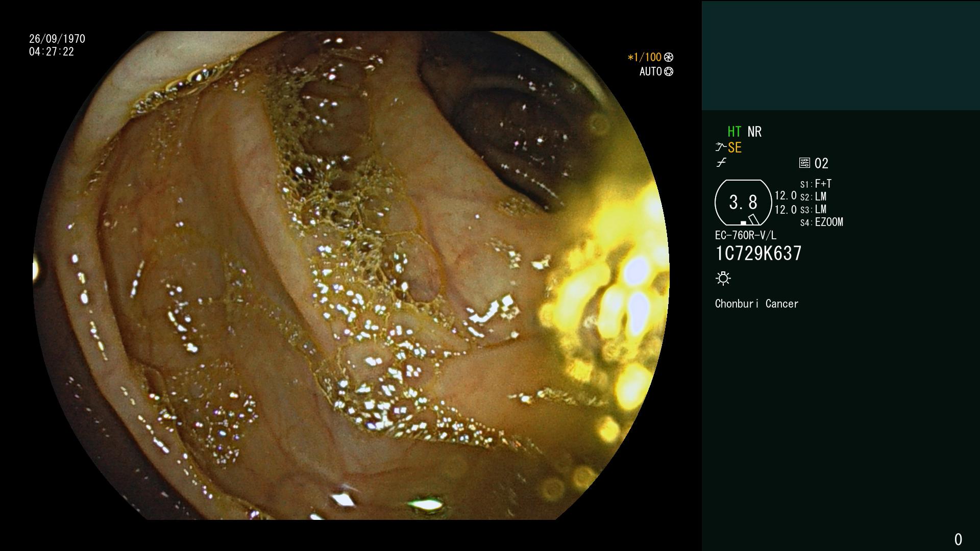Click the shutter speed 1/100 indicator
The width and height of the screenshot is (980, 551).
(x=644, y=57)
